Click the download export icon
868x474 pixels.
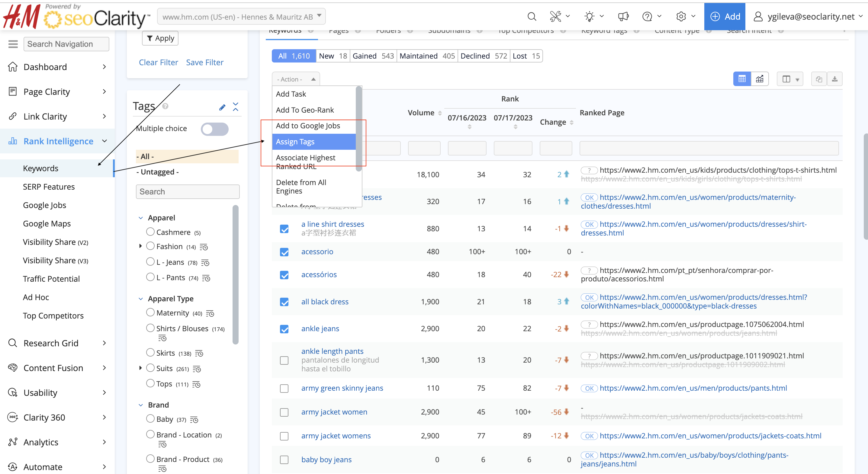835,79
